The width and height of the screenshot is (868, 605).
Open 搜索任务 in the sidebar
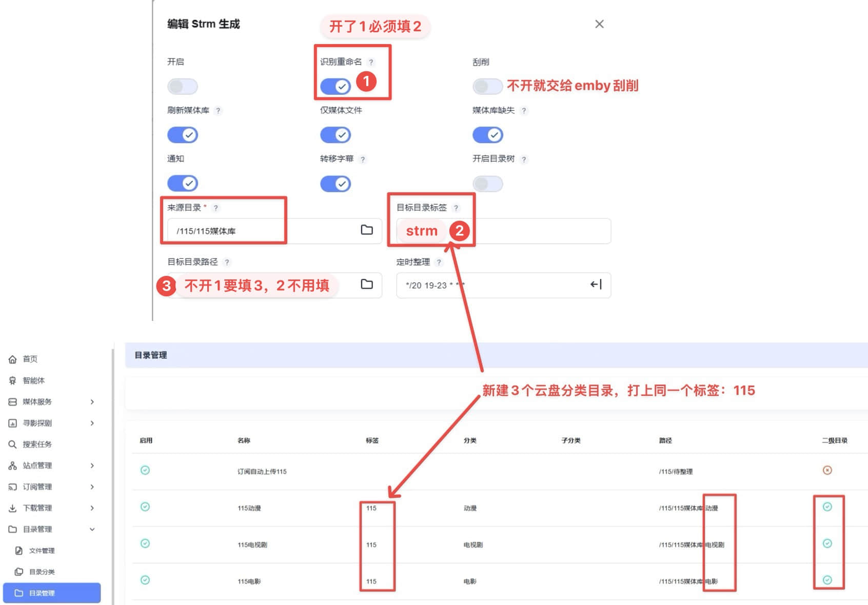click(x=37, y=445)
